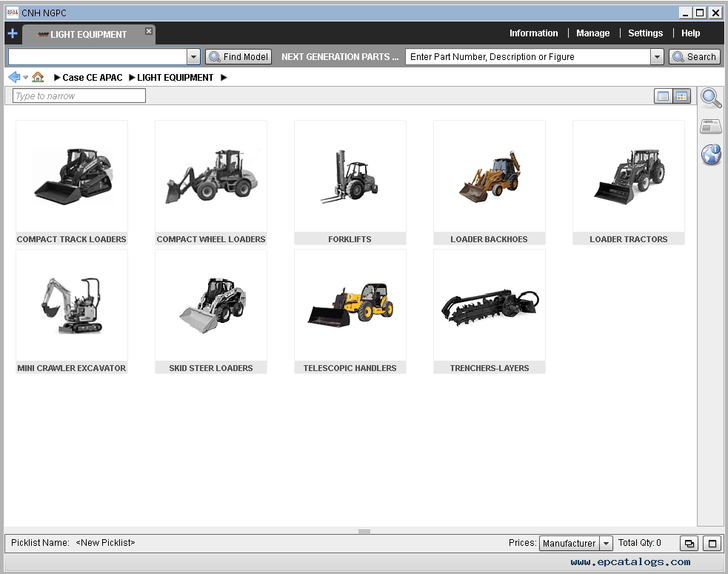Go to the home icon in breadcrumb
Viewport: 728px width, 574px height.
click(x=38, y=77)
